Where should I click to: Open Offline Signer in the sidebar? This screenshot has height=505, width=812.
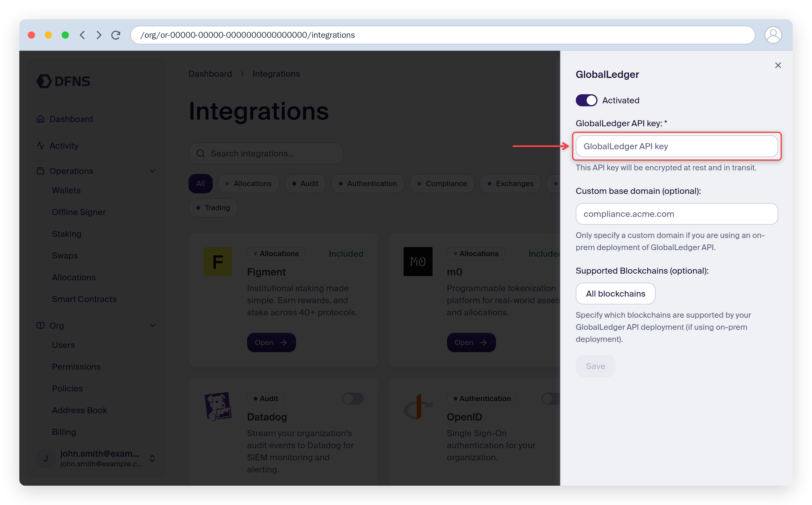click(79, 212)
